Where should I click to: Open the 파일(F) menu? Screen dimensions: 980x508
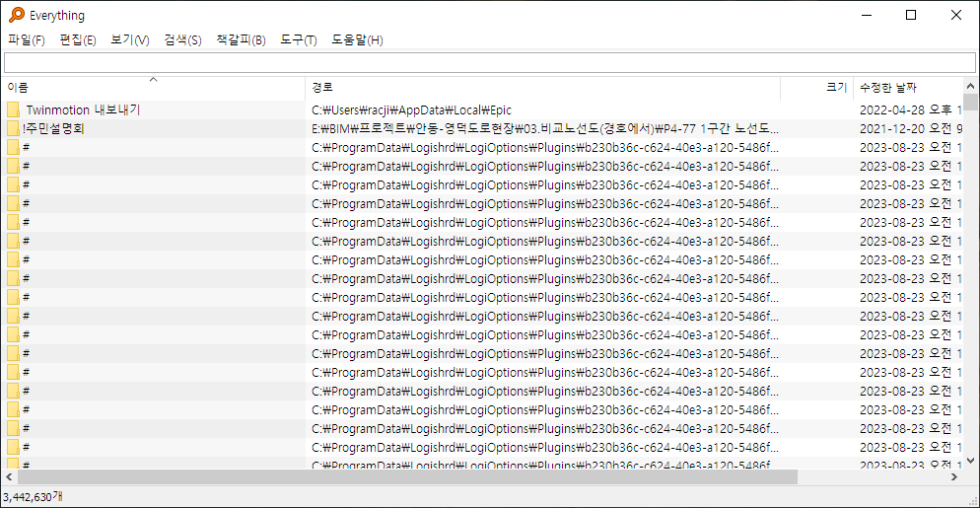click(x=27, y=40)
